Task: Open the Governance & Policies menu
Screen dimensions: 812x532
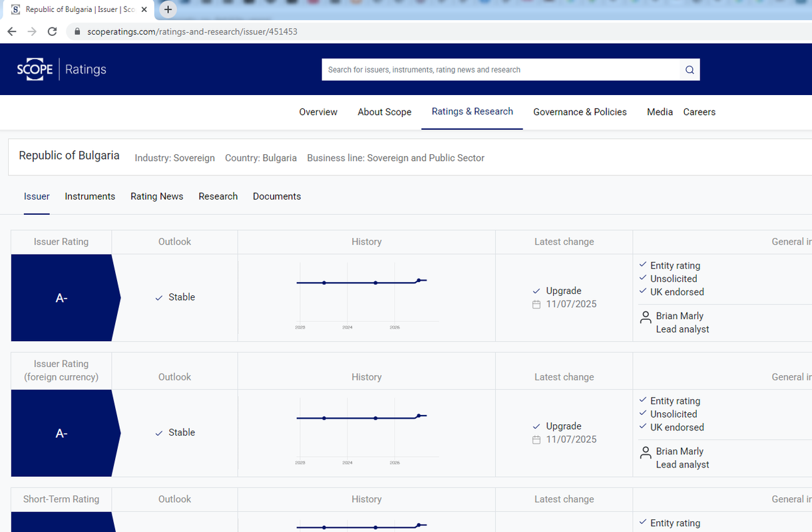Action: tap(580, 112)
